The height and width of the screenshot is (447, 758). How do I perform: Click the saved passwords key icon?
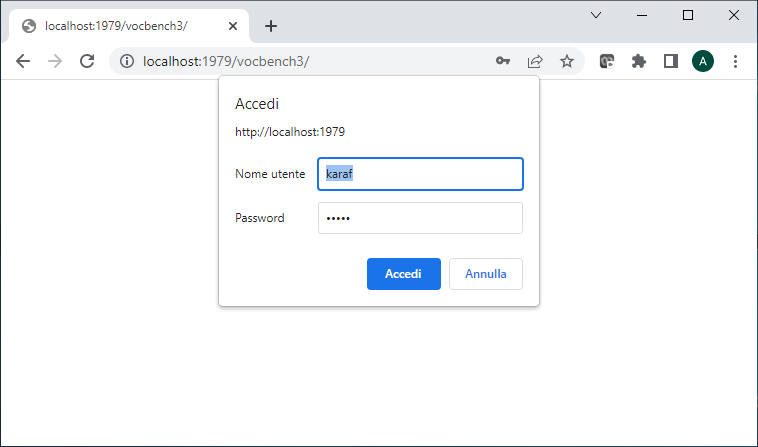503,61
